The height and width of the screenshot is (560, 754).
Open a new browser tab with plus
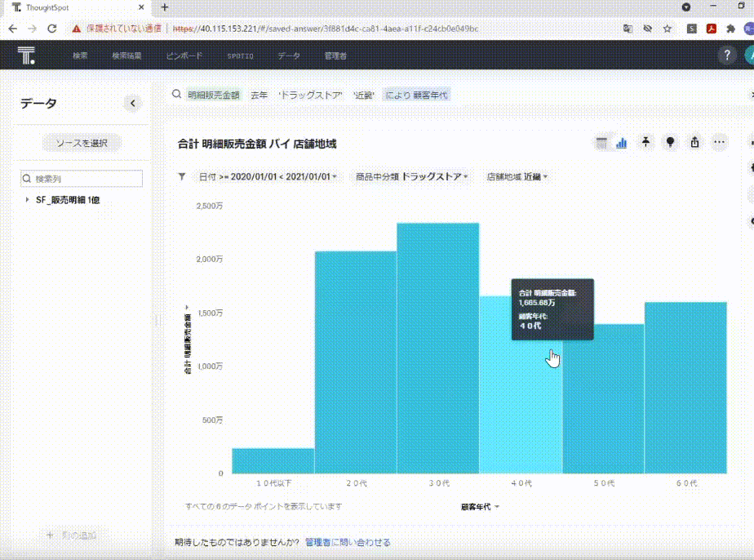pos(165,7)
